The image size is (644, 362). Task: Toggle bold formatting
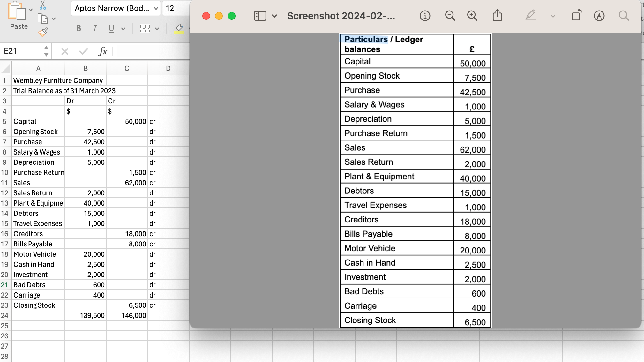pos(78,28)
